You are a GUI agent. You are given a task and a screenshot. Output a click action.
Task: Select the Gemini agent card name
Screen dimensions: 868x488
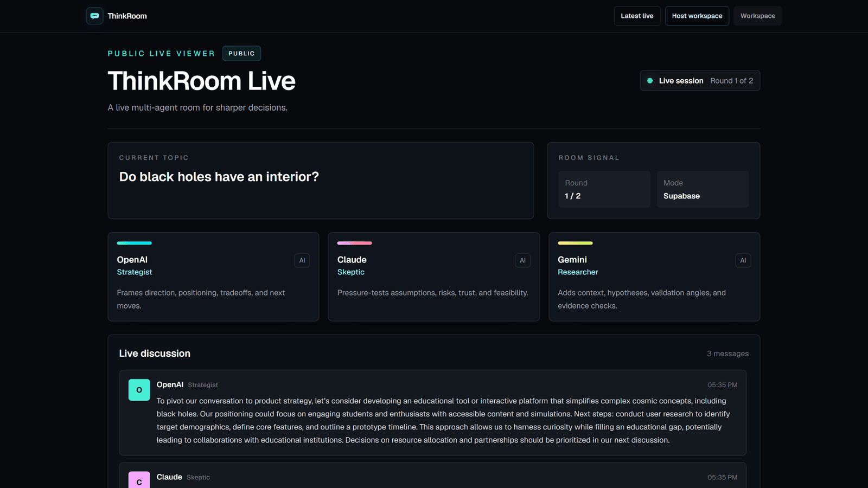point(572,260)
